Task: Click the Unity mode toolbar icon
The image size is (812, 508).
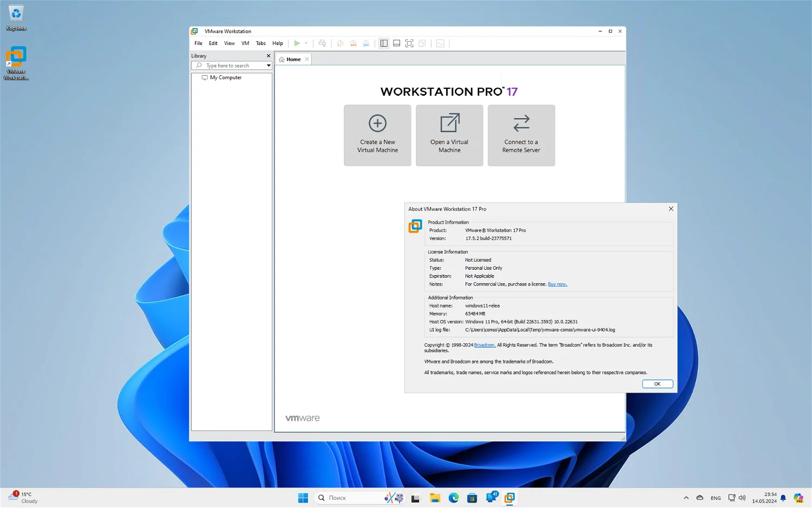Action: (422, 43)
